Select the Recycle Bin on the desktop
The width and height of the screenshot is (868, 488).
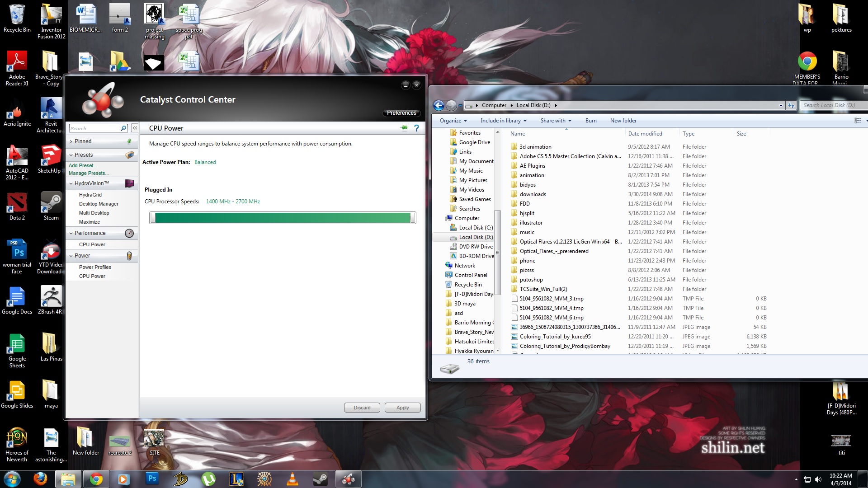click(17, 18)
